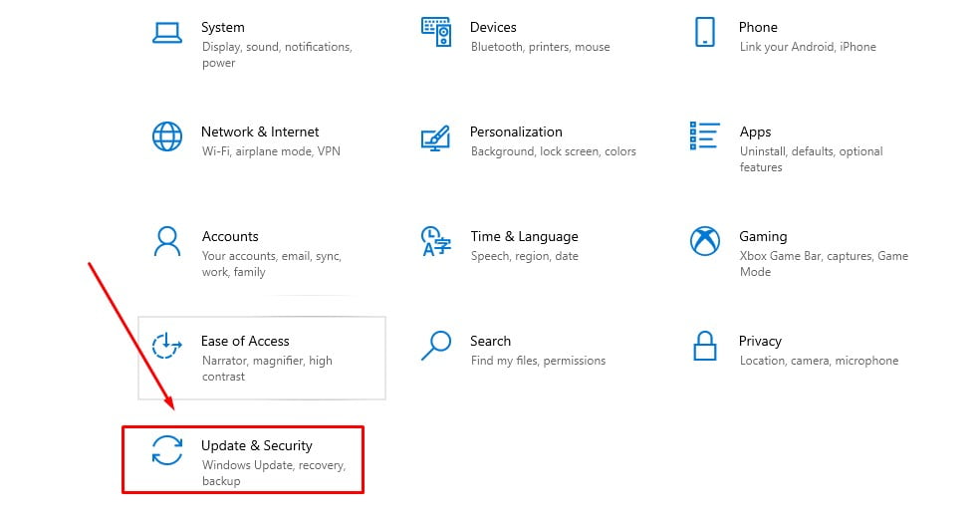Select the Accounts title

[x=230, y=236]
